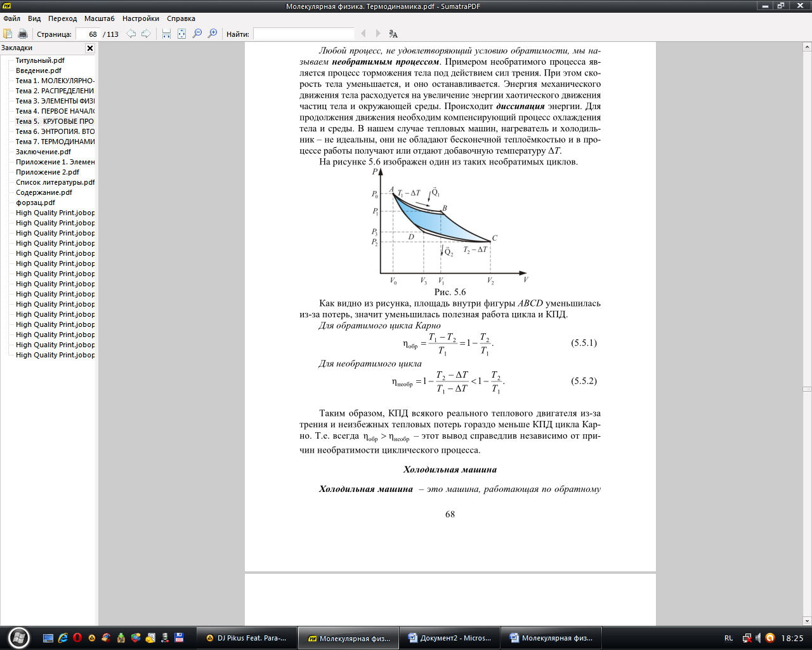Image resolution: width=812 pixels, height=650 pixels.
Task: Open the Справка menu
Action: 181,18
